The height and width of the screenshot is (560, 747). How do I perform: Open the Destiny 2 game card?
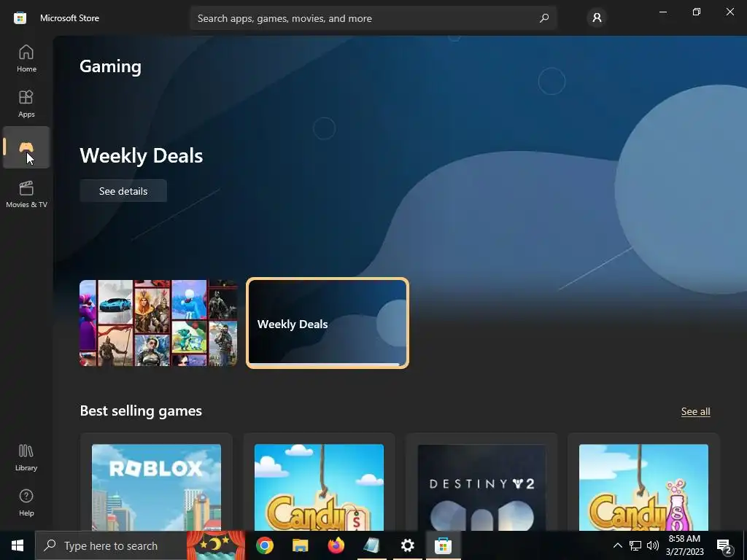[x=481, y=482]
